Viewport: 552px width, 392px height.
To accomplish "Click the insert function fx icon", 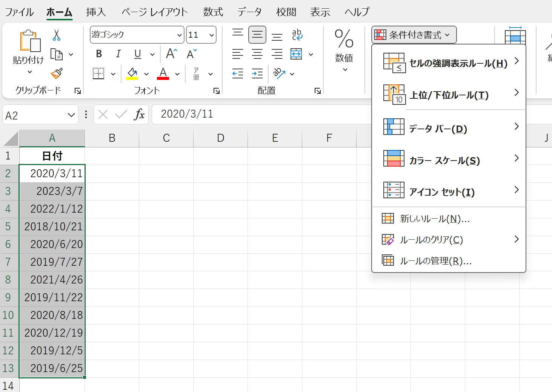I will [139, 114].
